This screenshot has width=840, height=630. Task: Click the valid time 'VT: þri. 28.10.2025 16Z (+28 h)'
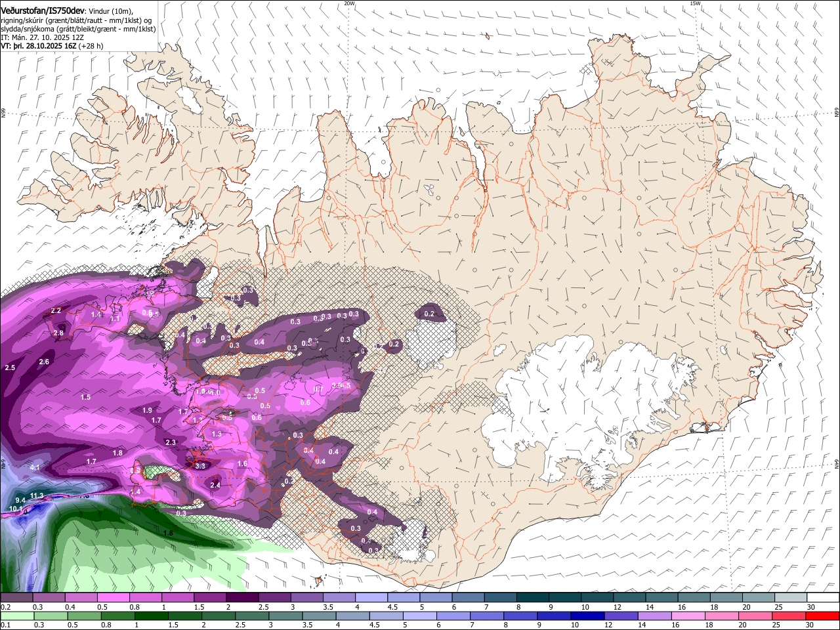pos(52,47)
